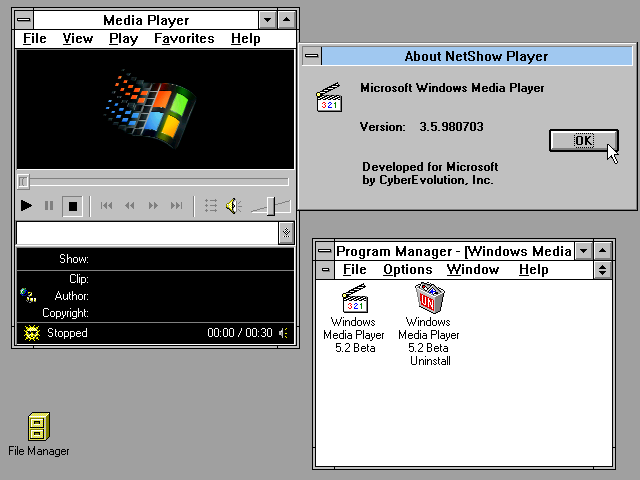The image size is (640, 480).
Task: Minimize the Media Player window
Action: click(267, 20)
